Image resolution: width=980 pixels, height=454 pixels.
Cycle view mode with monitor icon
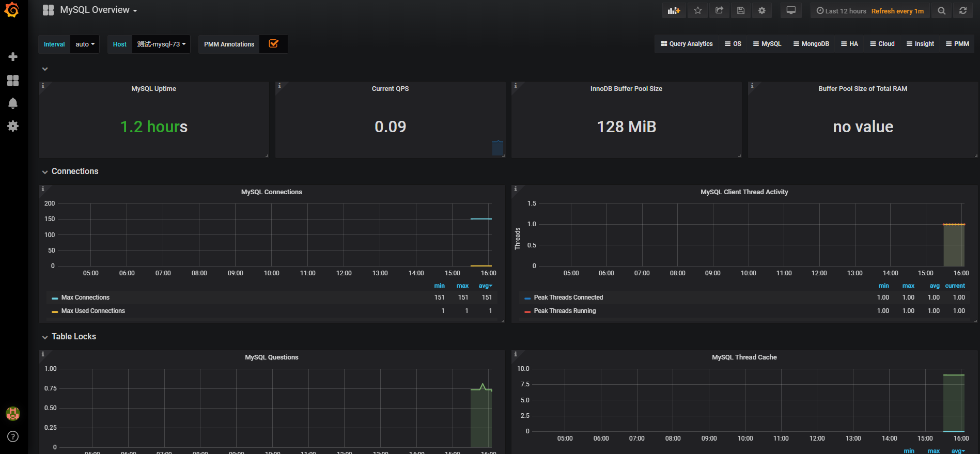[x=791, y=10]
